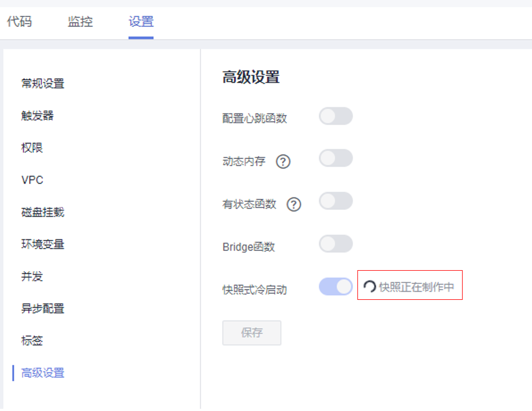The height and width of the screenshot is (411, 532).
Task: Open the VPC settings section
Action: (32, 180)
